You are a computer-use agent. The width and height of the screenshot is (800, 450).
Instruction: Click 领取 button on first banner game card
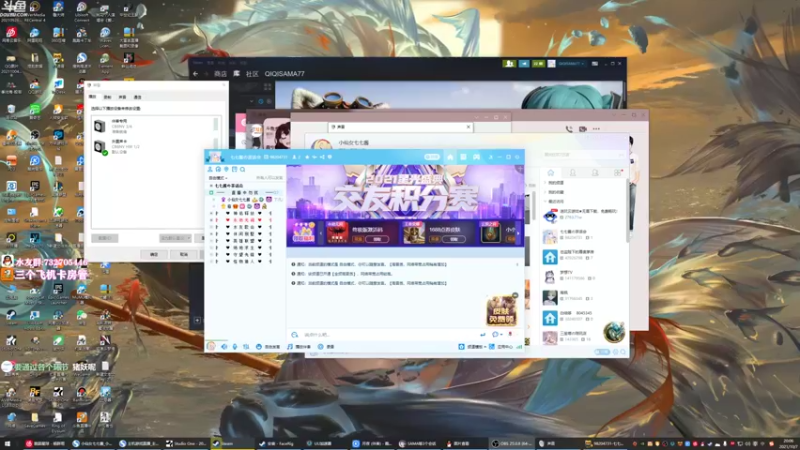pos(377,239)
